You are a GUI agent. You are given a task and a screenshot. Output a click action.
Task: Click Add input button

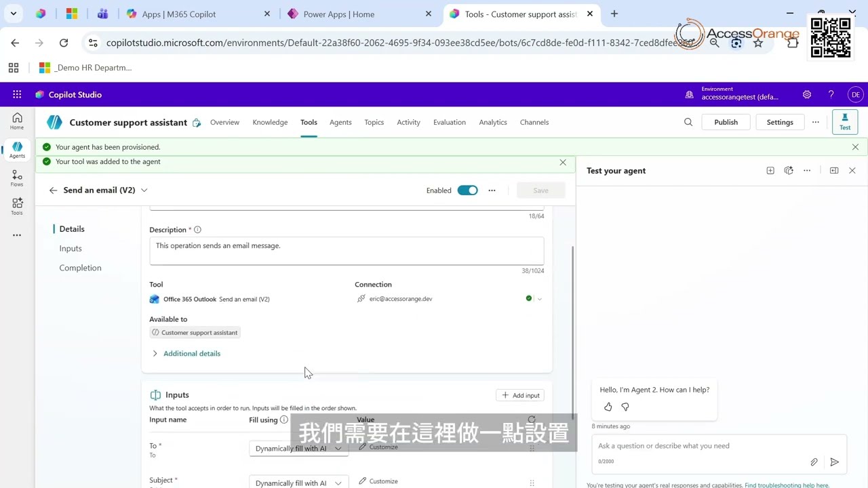(x=520, y=396)
